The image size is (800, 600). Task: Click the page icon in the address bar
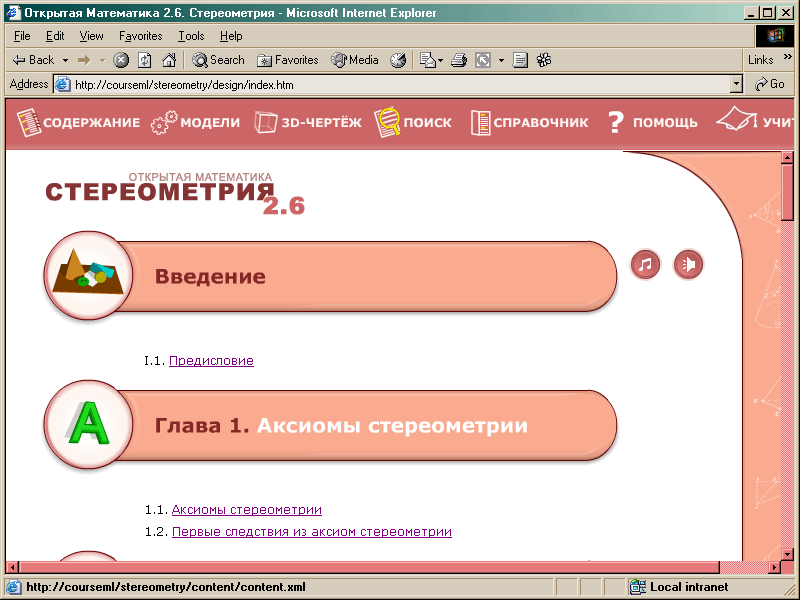pos(62,84)
